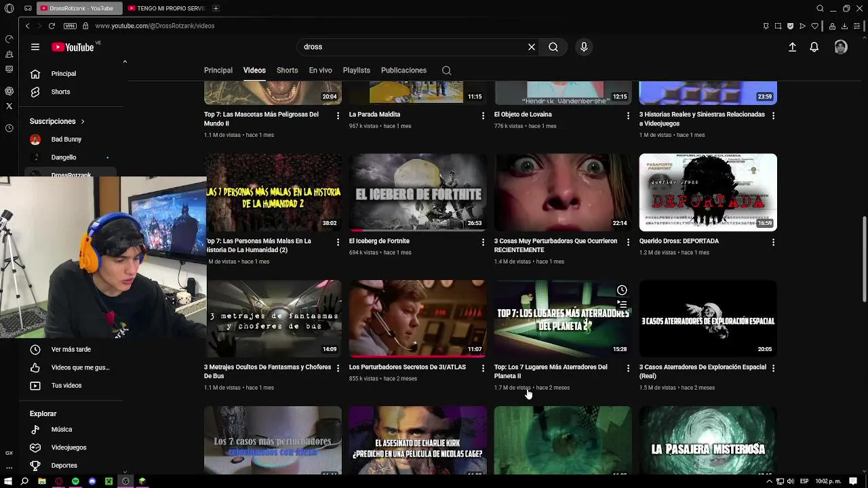Open options for Querido Dross: DEPORTADA
The height and width of the screenshot is (488, 868).
click(773, 242)
